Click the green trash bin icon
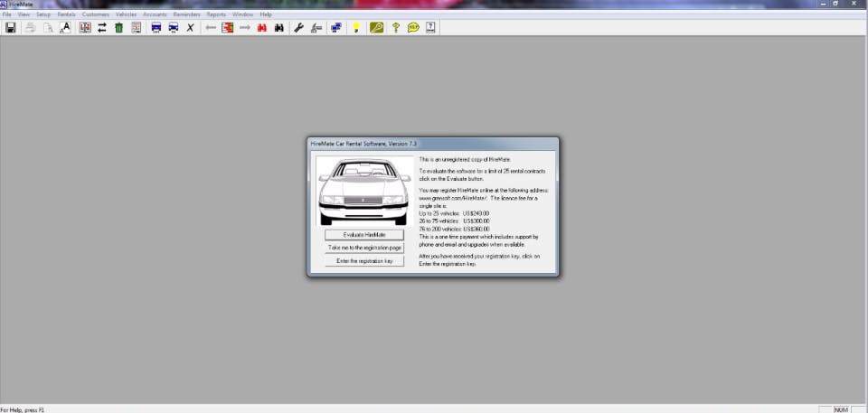 119,28
